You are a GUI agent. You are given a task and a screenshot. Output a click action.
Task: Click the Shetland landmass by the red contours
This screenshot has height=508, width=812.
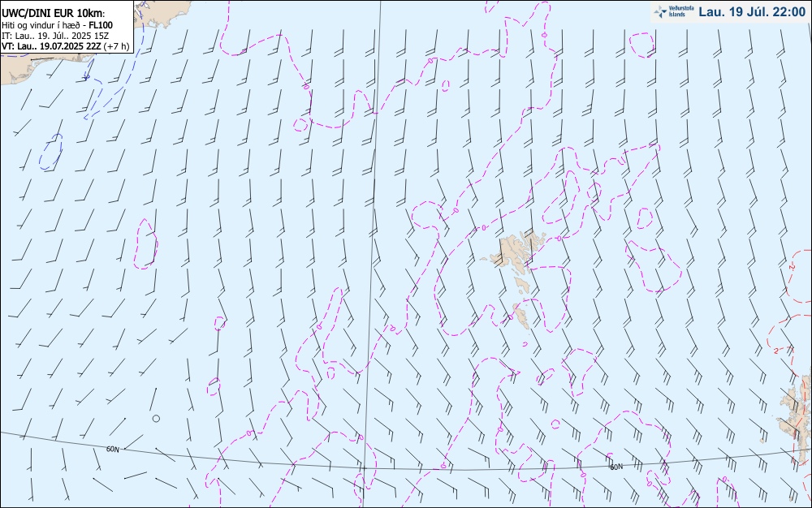tap(797, 419)
